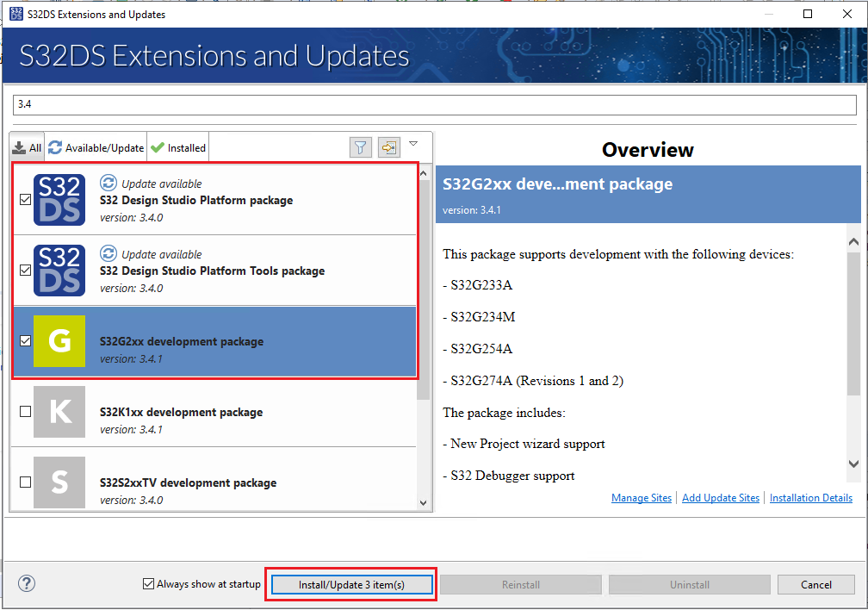Screen dimensions: 868x610
Task: Click the S32DS logo of Platform Tools package
Action: 59,271
